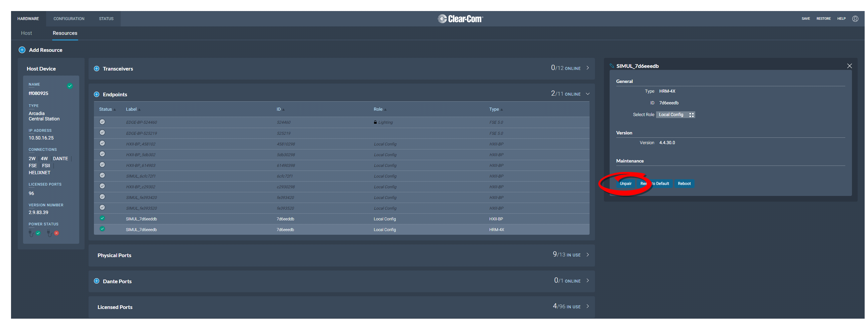This screenshot has height=322, width=868.
Task: Click the green host name status checkmark
Action: (70, 86)
